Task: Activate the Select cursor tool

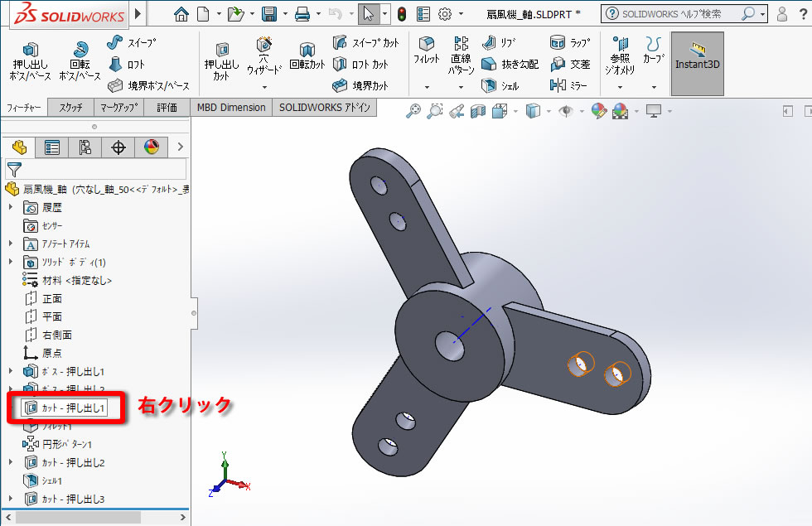Action: (368, 14)
